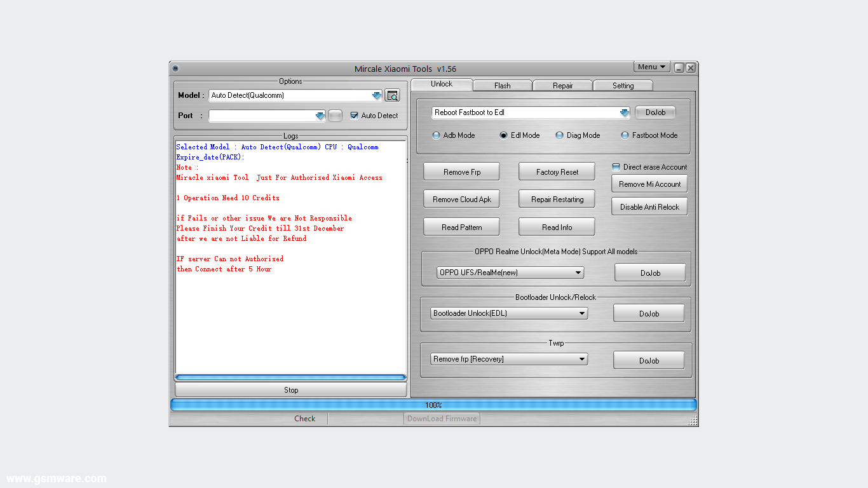Open the Menu dropdown in title bar
868x488 pixels.
652,67
